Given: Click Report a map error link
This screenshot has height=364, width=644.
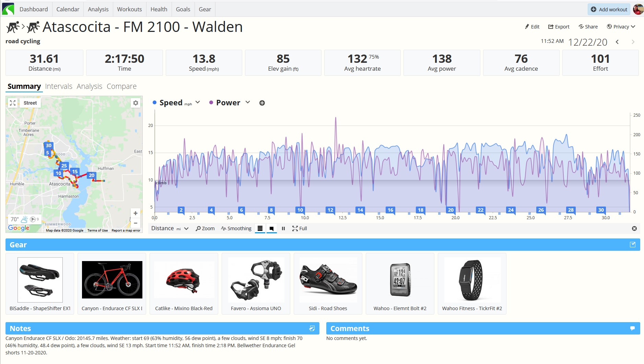Looking at the screenshot, I should pos(126,231).
